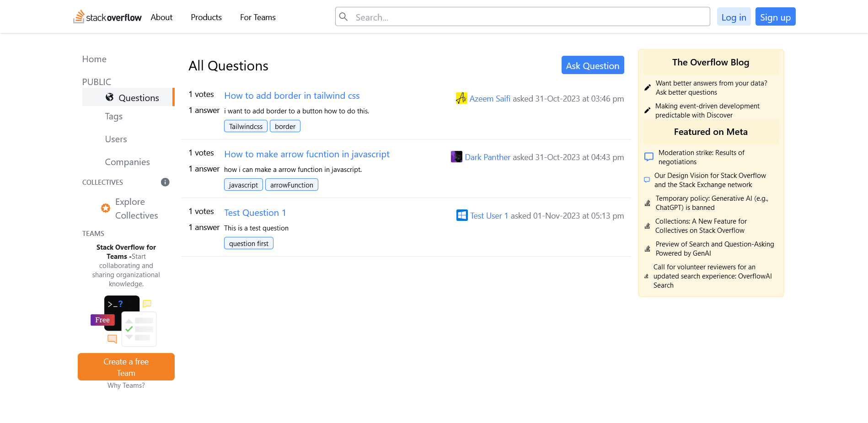Select the question first tag

(x=248, y=243)
